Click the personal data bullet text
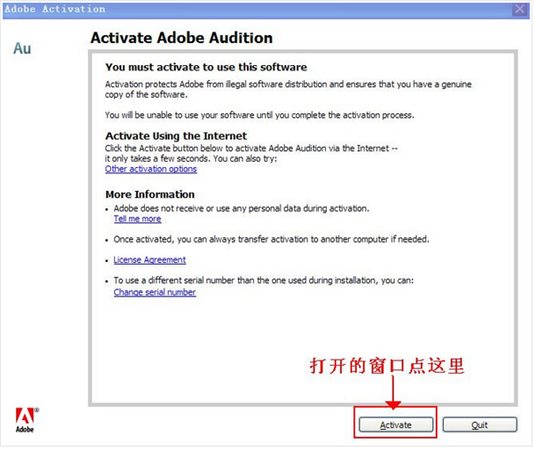This screenshot has width=535, height=450. [x=242, y=208]
